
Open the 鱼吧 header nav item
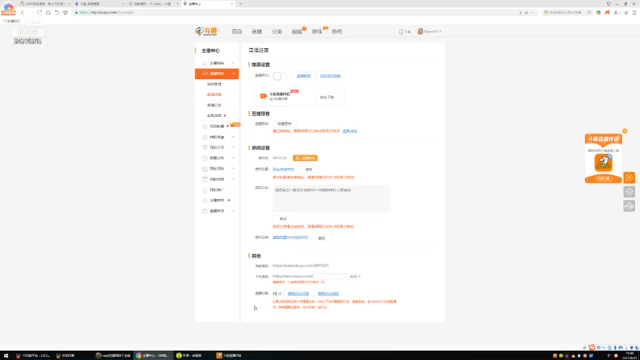337,31
